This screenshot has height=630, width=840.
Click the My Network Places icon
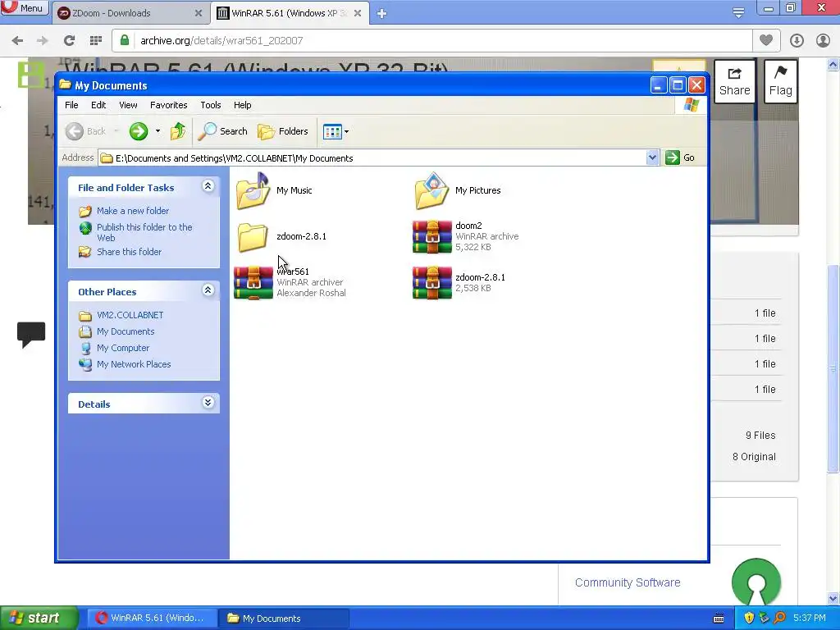pos(85,364)
